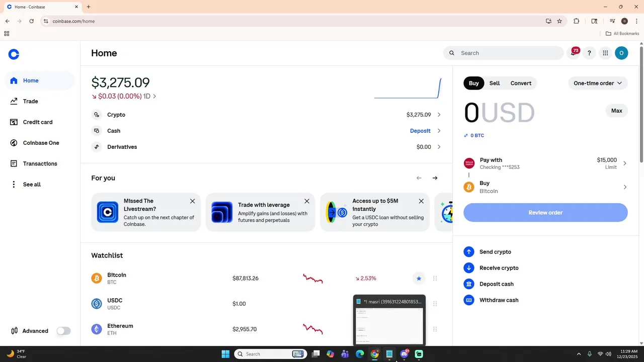This screenshot has width=644, height=362.
Task: Open One-time order dropdown
Action: (x=598, y=83)
